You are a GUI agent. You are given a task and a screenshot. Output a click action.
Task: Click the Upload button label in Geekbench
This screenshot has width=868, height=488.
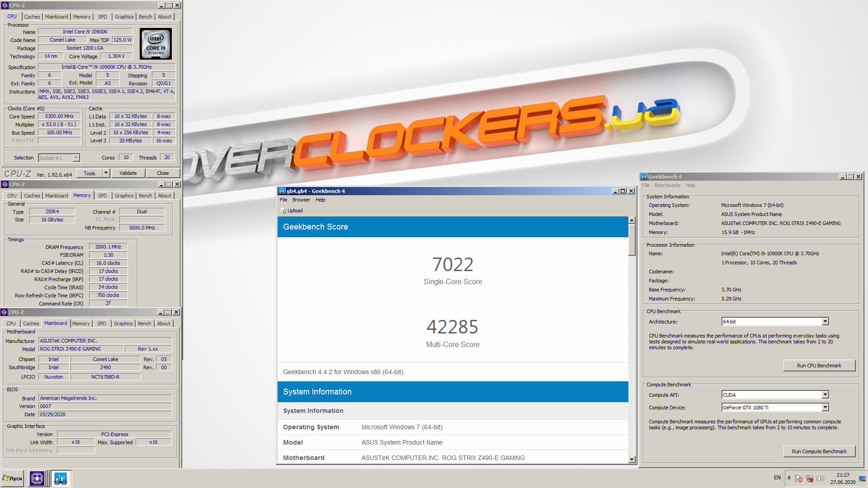(x=295, y=211)
